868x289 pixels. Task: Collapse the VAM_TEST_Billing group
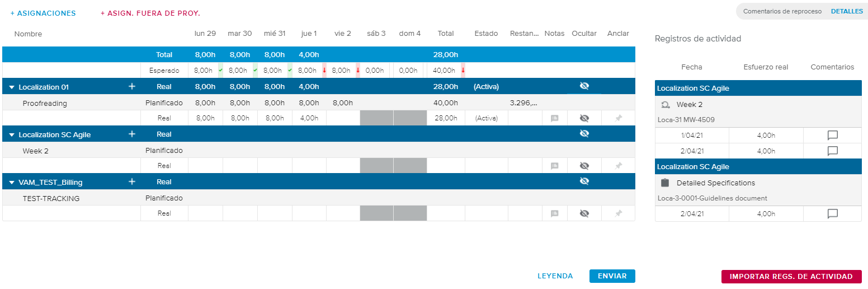(12, 183)
